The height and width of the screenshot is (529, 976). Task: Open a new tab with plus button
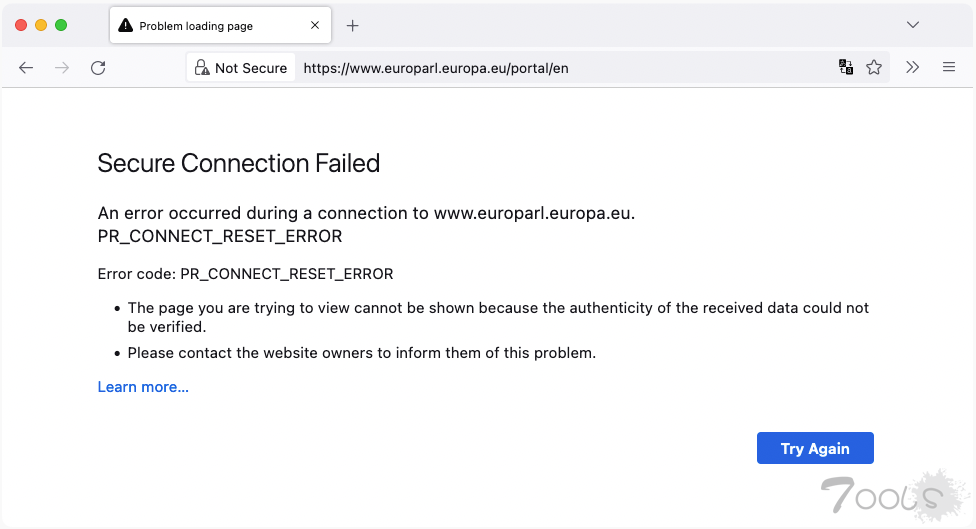coord(352,26)
